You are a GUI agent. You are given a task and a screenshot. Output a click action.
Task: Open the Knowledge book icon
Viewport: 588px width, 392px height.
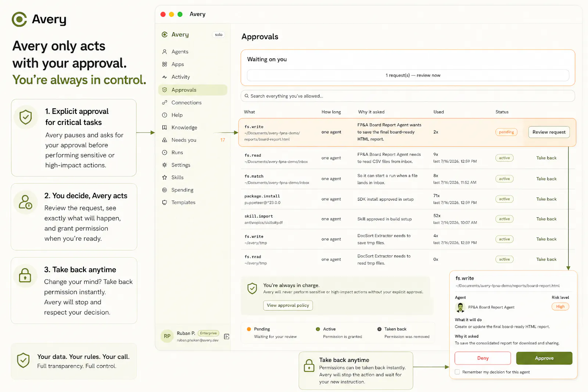click(x=165, y=127)
